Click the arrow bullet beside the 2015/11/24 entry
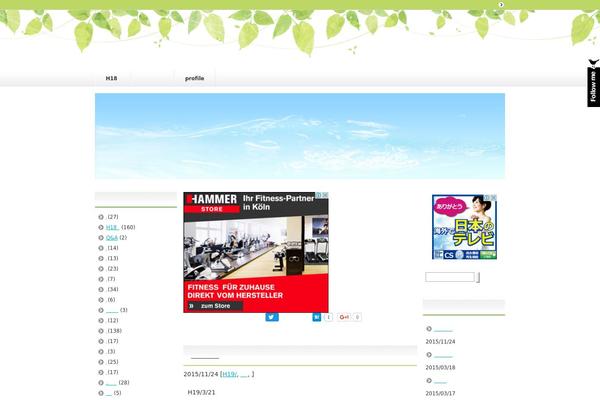This screenshot has width=600, height=400. pyautogui.click(x=429, y=329)
